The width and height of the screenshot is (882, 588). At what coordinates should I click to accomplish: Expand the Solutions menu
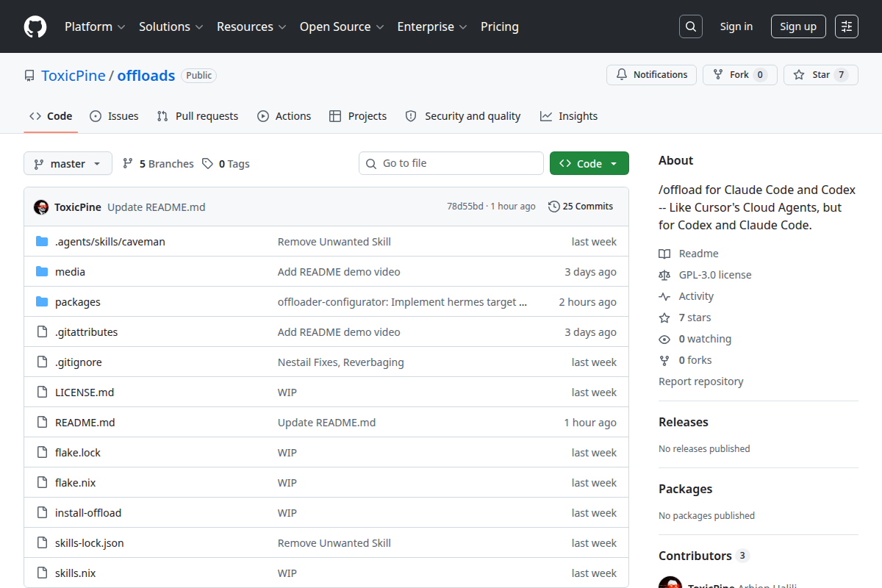coord(171,26)
